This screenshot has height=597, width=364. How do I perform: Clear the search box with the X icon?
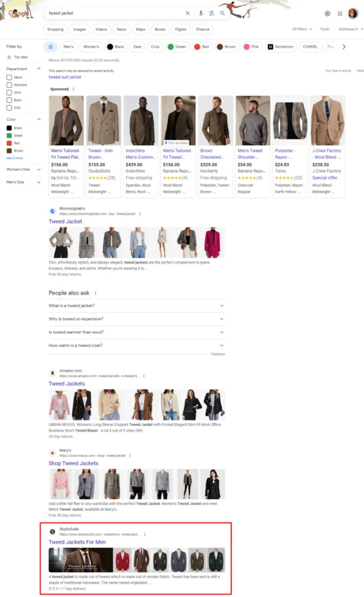188,13
